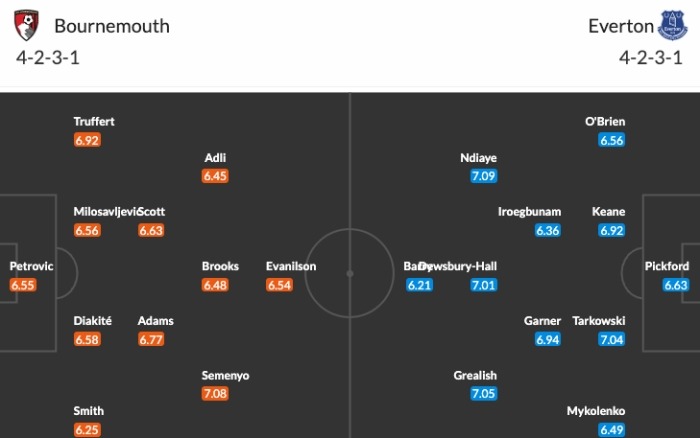
Task: Click Dewsbury-Hall's 7.01 rating badge
Action: [483, 285]
